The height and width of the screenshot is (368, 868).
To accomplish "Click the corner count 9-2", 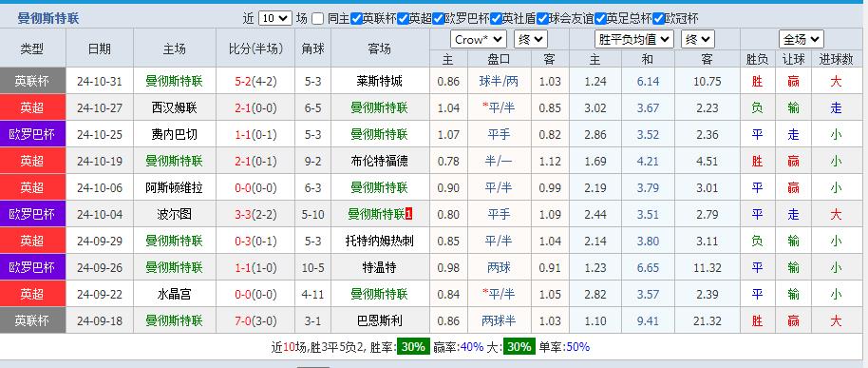I will [x=312, y=162].
